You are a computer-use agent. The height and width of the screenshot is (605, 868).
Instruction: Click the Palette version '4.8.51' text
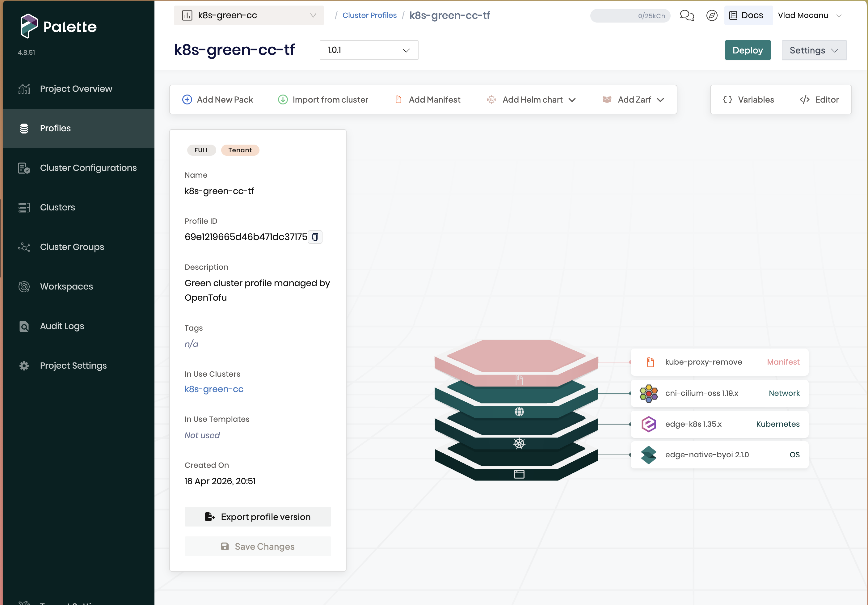tap(27, 53)
